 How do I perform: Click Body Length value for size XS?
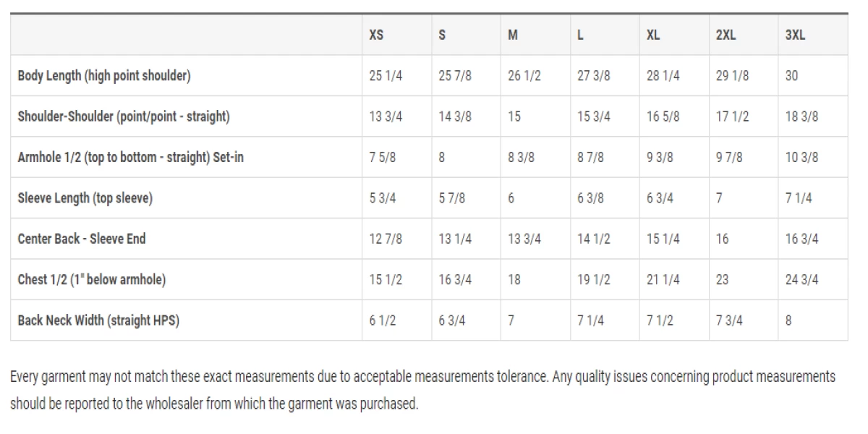[x=386, y=76]
